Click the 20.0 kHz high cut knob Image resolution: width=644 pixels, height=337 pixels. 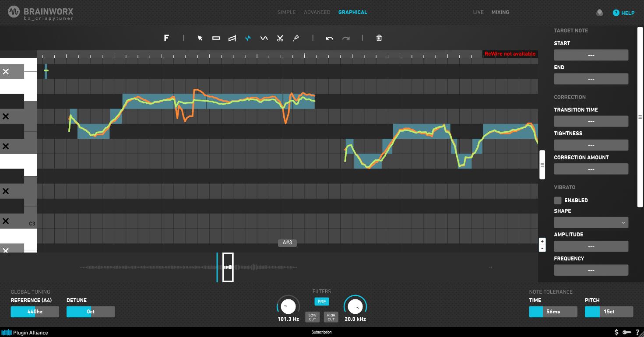[x=355, y=306]
